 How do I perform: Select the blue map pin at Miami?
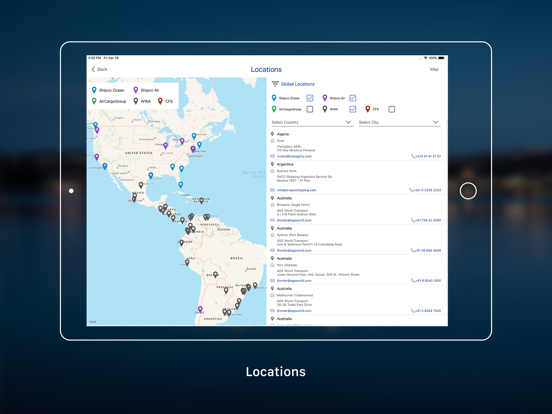click(181, 185)
